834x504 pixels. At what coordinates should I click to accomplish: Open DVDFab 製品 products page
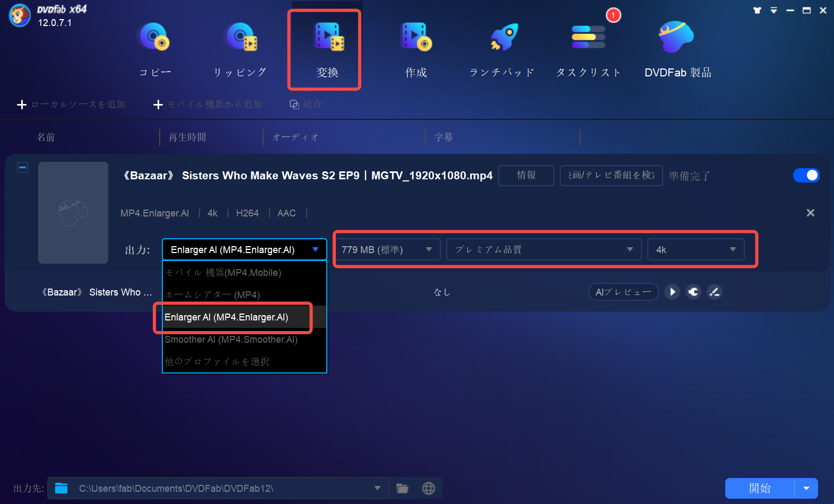(x=677, y=49)
